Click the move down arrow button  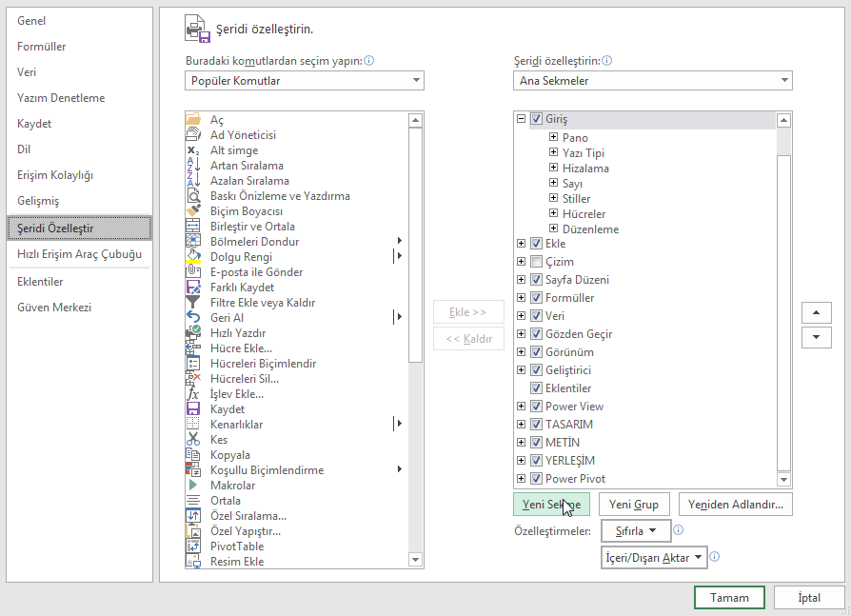coord(817,337)
